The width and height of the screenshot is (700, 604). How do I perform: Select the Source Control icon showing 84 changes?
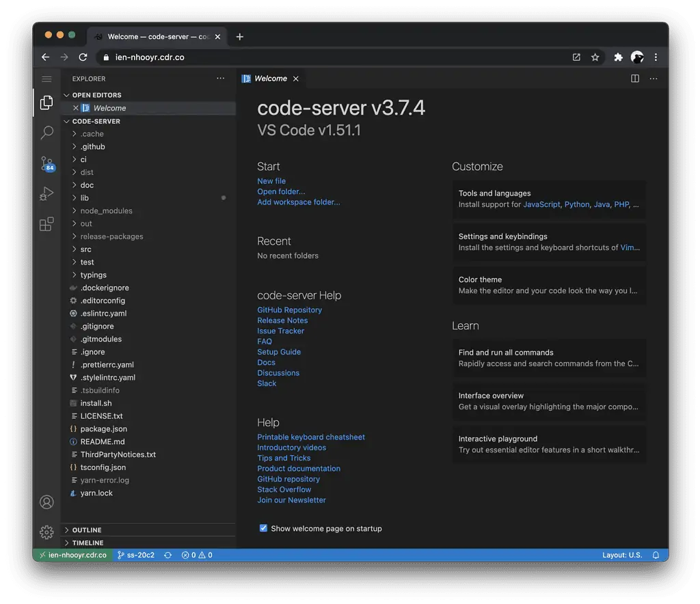point(46,164)
